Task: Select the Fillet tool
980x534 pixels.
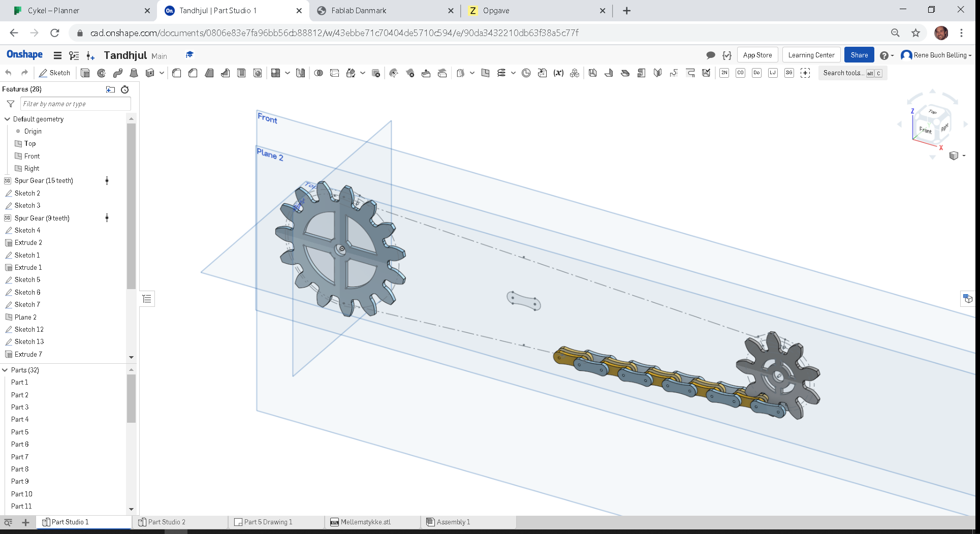Action: coord(177,73)
